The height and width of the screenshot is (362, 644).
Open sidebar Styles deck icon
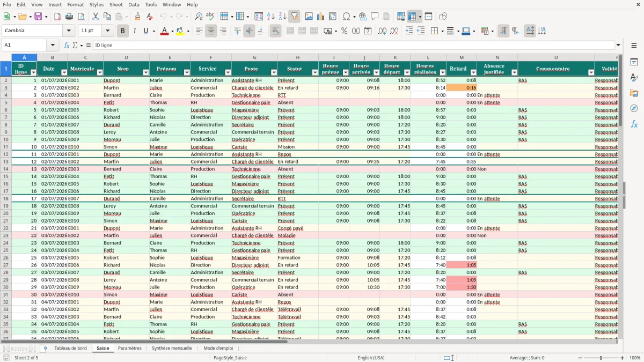[x=634, y=78]
